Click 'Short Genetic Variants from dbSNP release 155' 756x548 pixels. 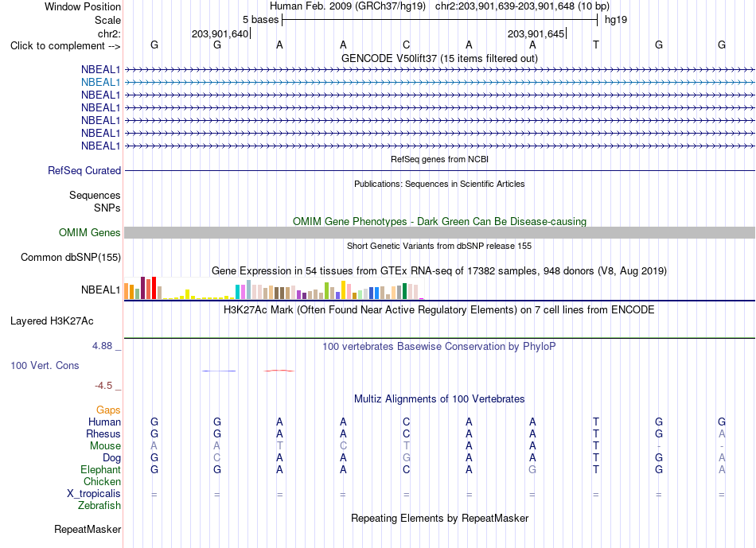coord(439,246)
